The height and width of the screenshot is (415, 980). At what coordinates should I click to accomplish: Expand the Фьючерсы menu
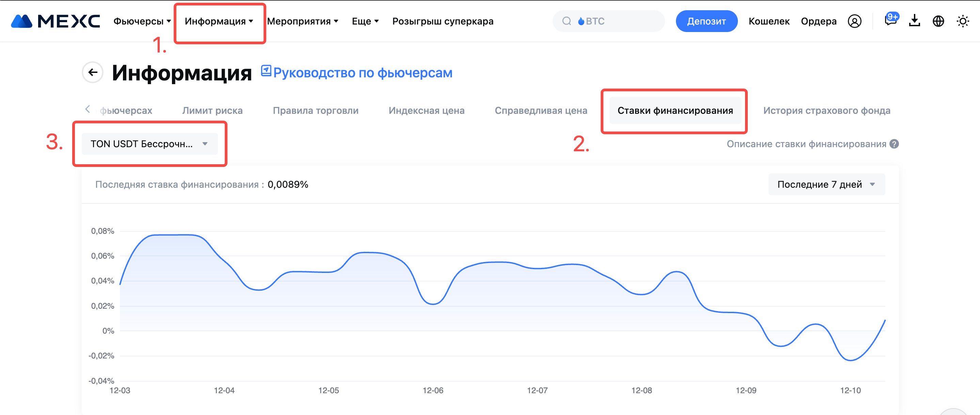click(x=142, y=21)
